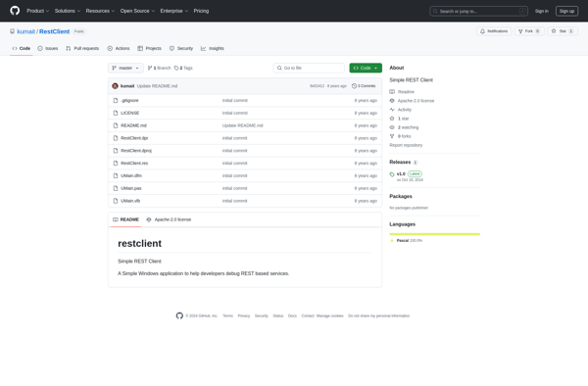Viewport: 588px width, 386px height.
Task: Click the Go to file search box
Action: (309, 68)
